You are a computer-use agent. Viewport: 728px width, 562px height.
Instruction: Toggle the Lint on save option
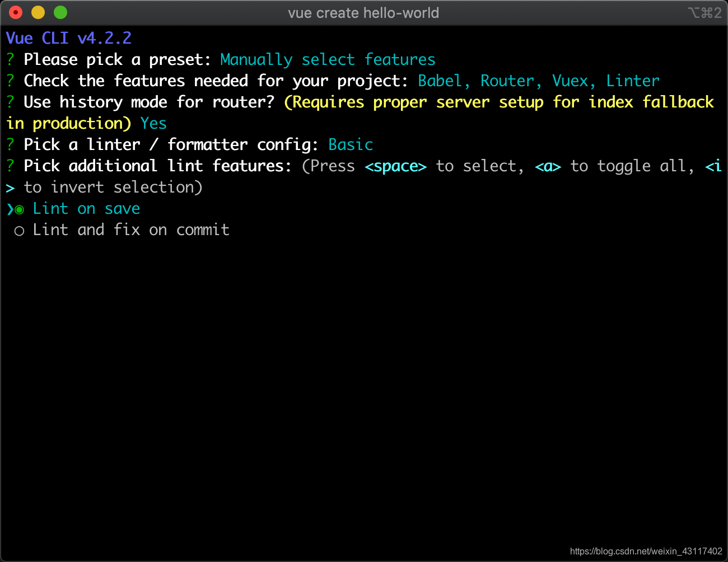coord(20,209)
